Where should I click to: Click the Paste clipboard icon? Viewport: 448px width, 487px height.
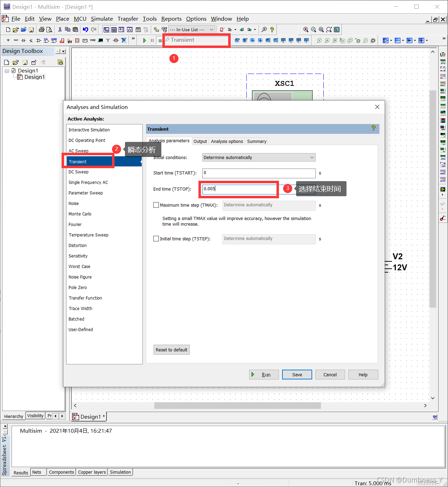point(75,30)
